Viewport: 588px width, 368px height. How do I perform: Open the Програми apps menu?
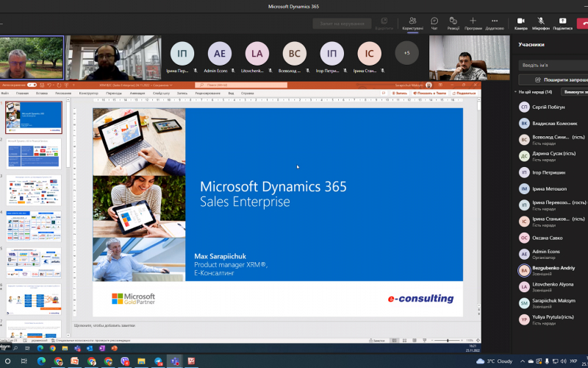click(x=473, y=24)
